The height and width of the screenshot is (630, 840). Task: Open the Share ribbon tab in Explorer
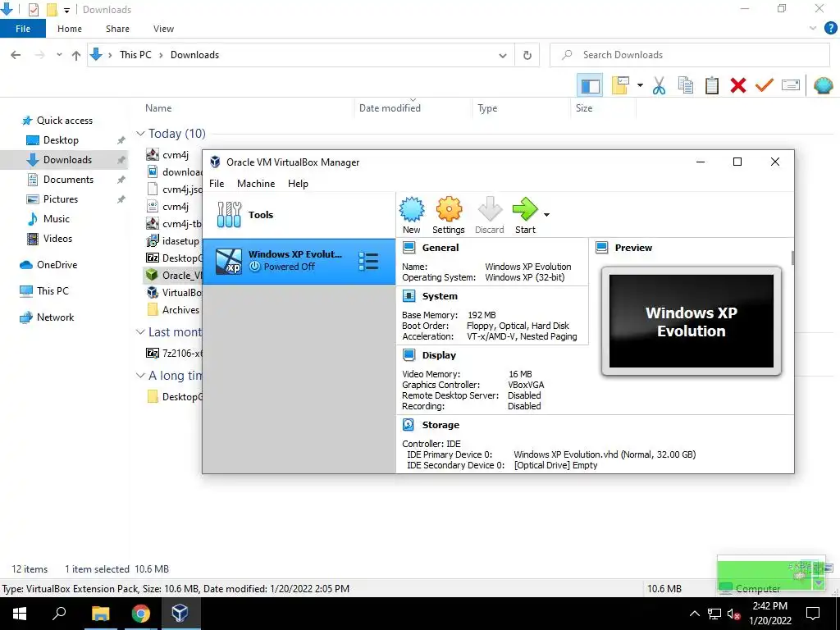point(117,29)
